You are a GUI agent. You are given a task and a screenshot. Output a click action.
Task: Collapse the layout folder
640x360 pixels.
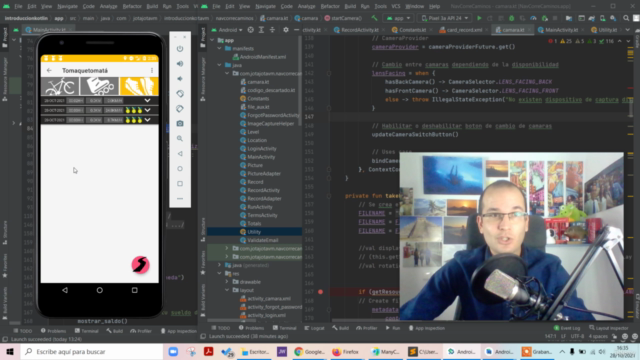tap(227, 290)
